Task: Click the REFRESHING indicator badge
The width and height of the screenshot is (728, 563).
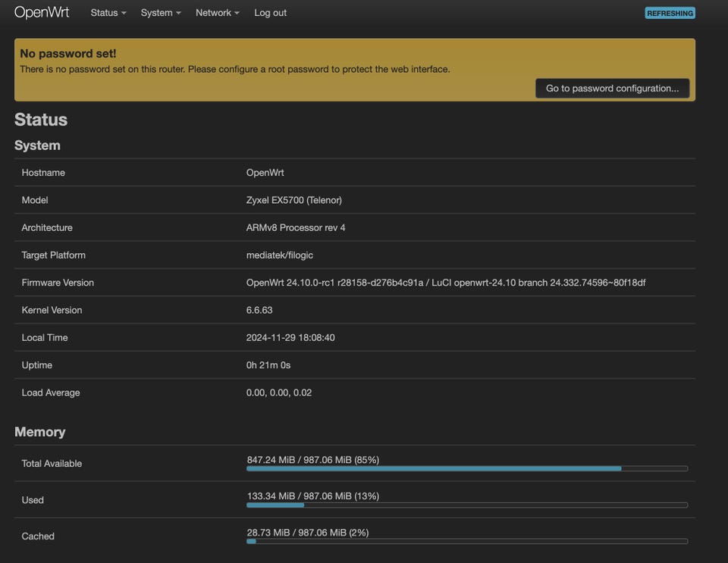Action: [670, 13]
